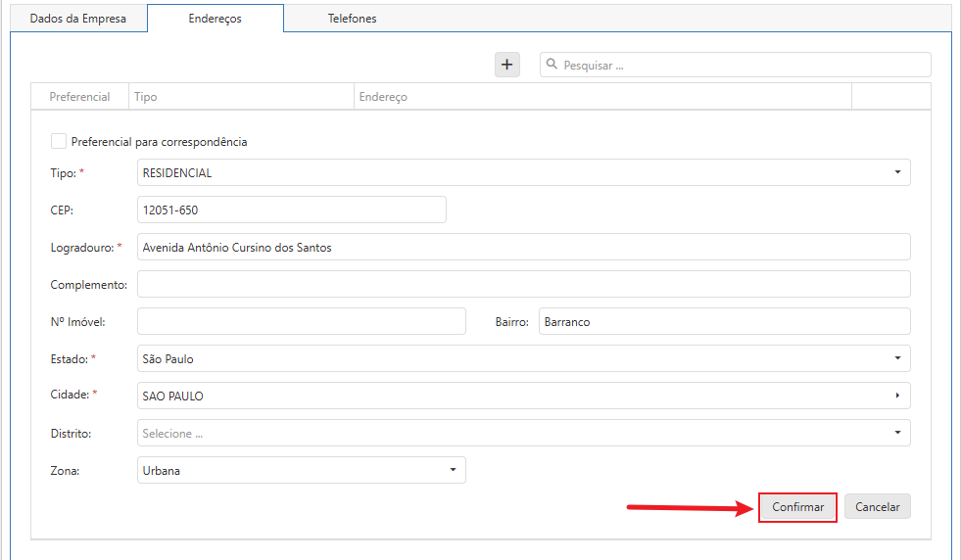Image resolution: width=961 pixels, height=560 pixels.
Task: Click the magnifying glass search icon
Action: point(553,65)
